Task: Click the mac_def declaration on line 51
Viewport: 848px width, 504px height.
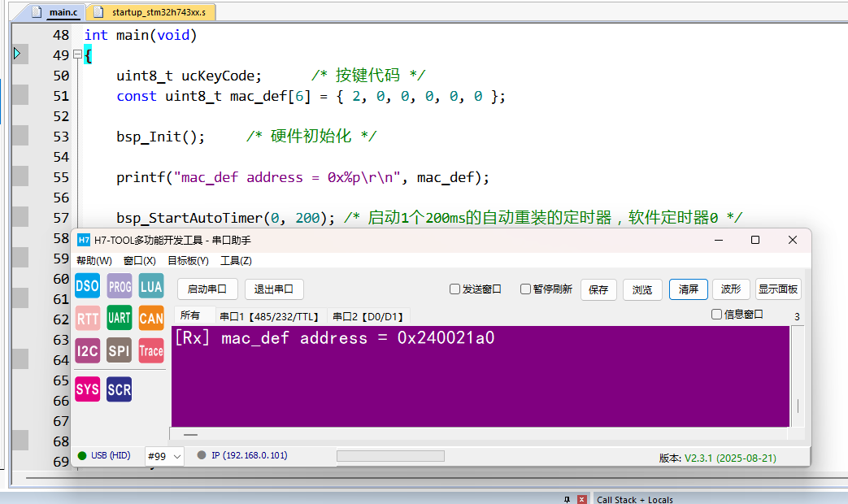Action: point(311,96)
